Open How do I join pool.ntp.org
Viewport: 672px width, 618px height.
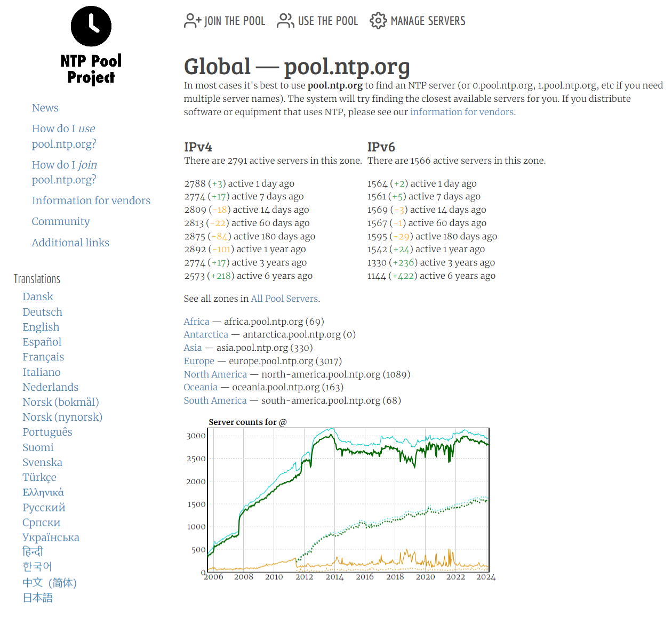tap(65, 172)
